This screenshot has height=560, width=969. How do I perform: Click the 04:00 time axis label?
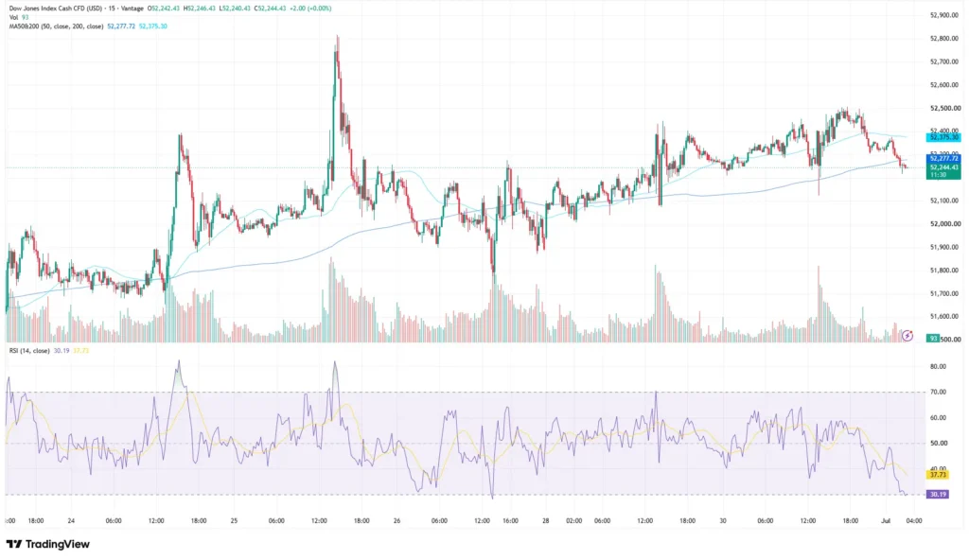click(914, 521)
